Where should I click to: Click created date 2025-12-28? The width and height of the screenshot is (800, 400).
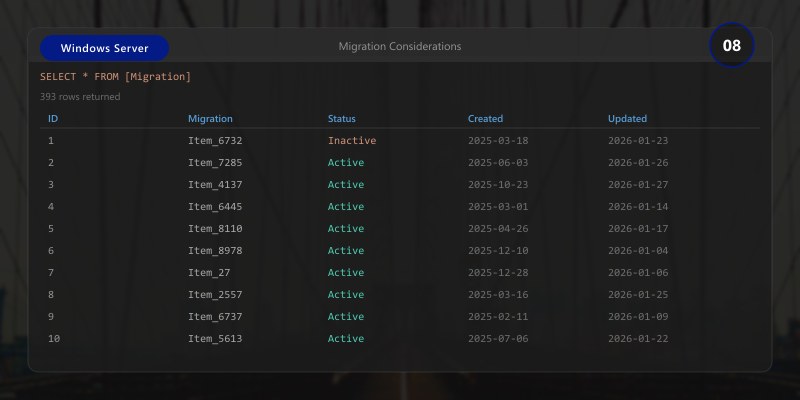(x=498, y=272)
